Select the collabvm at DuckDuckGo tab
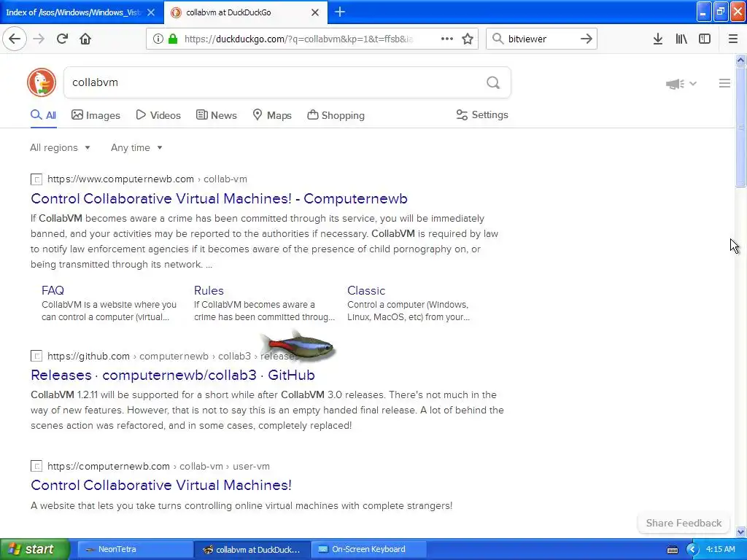The width and height of the screenshot is (747, 560). [245, 12]
